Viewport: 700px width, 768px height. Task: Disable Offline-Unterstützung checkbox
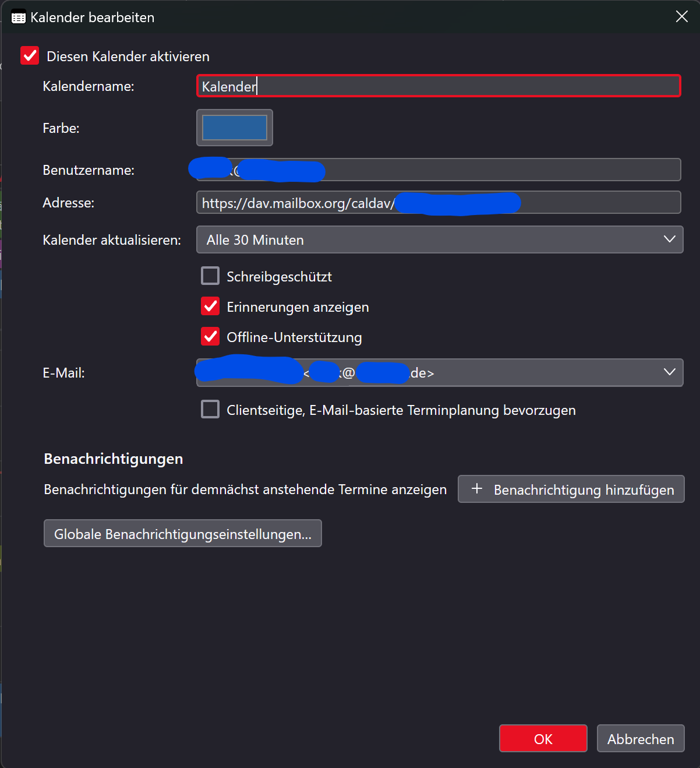[x=210, y=336]
